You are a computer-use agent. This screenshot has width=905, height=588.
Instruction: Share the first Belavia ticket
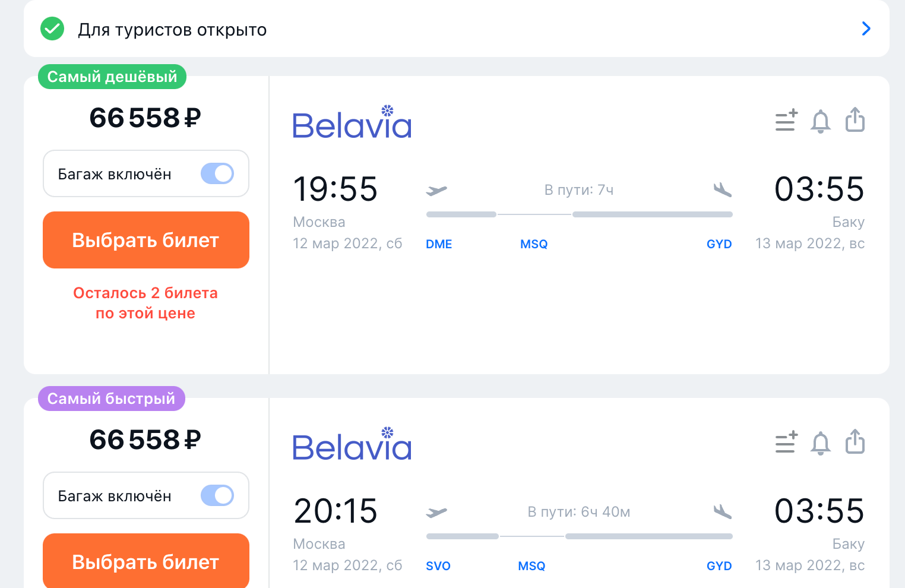pyautogui.click(x=855, y=119)
